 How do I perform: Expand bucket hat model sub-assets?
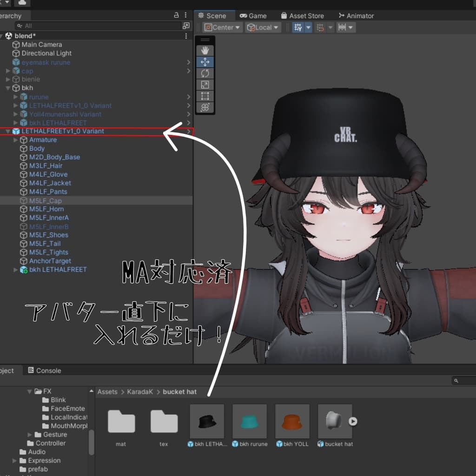coord(353,421)
